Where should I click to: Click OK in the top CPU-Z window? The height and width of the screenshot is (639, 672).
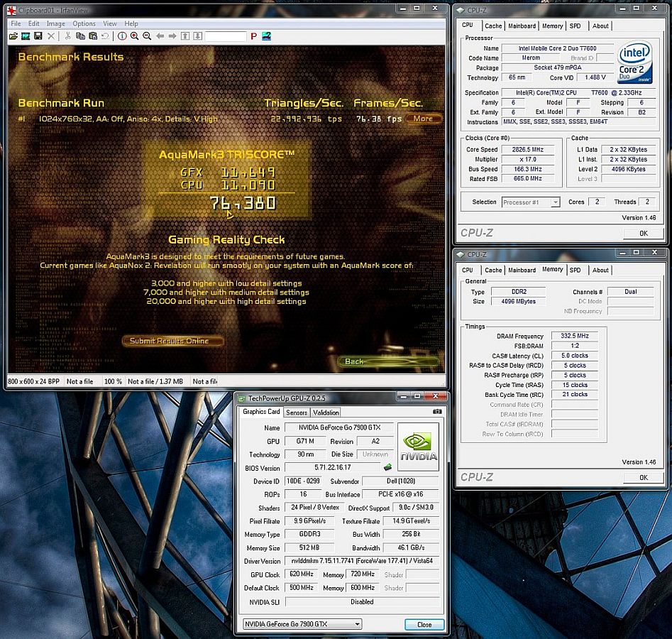tap(644, 234)
